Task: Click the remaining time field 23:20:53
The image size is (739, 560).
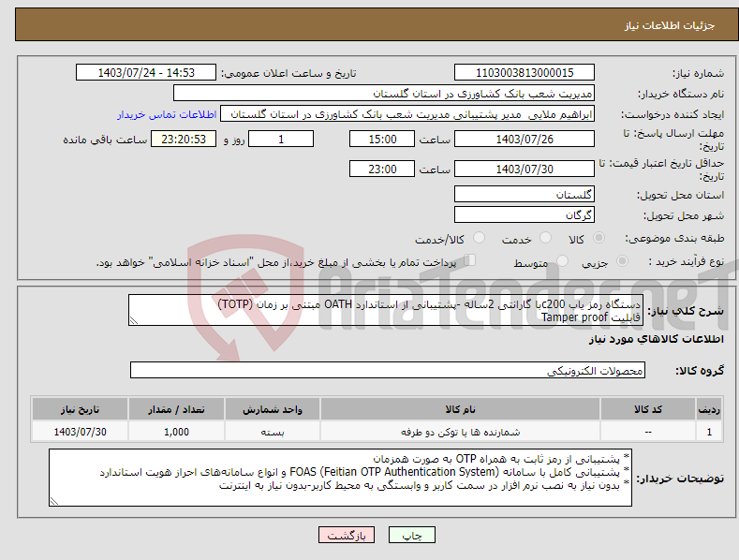Action: tap(184, 139)
